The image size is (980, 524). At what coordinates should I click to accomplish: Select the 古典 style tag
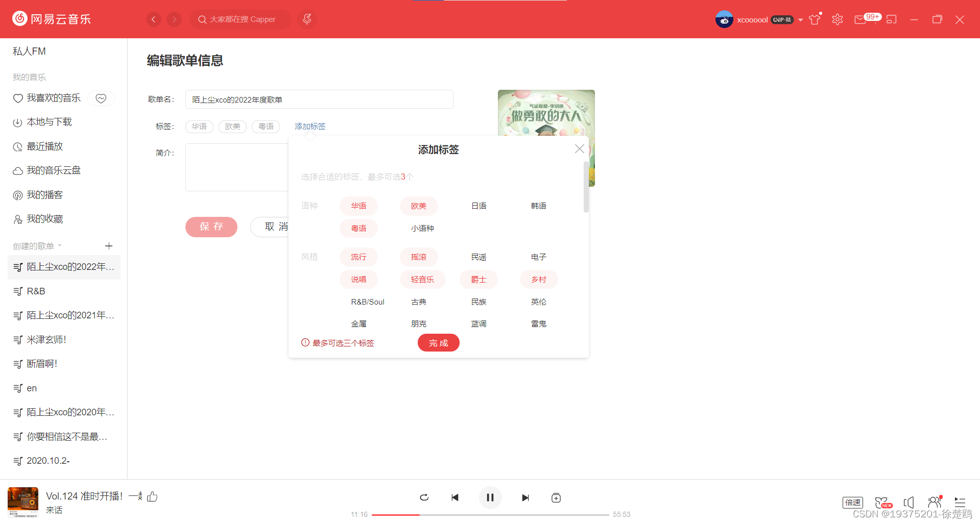pyautogui.click(x=419, y=302)
